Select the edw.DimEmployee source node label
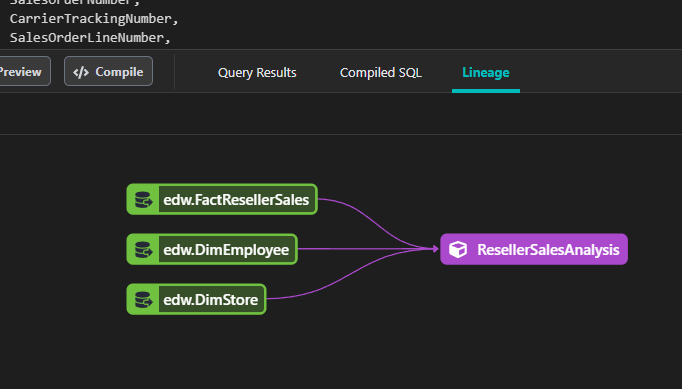 (x=226, y=250)
